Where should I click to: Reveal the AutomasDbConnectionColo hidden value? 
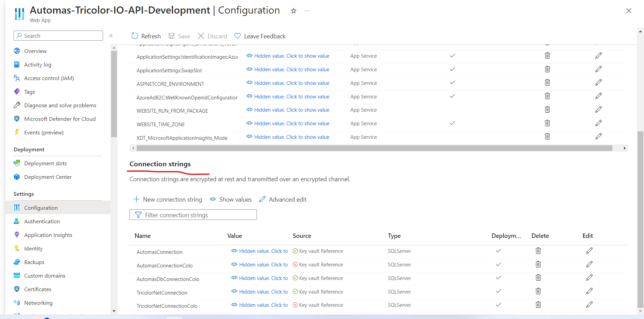(x=263, y=278)
